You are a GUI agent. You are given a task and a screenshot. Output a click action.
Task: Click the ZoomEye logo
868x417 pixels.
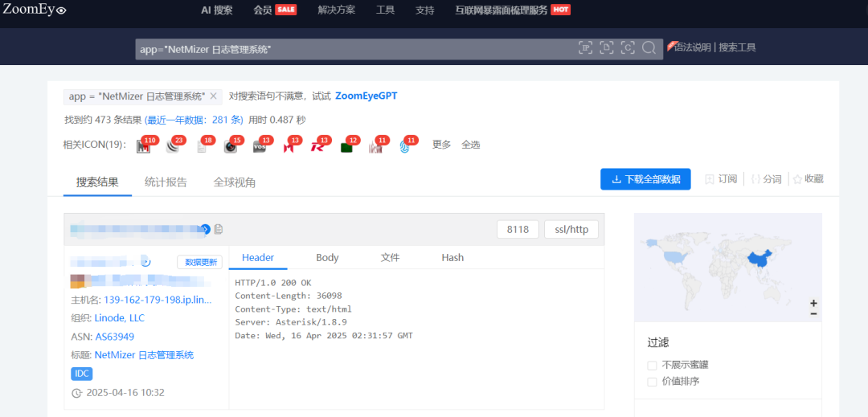35,10
